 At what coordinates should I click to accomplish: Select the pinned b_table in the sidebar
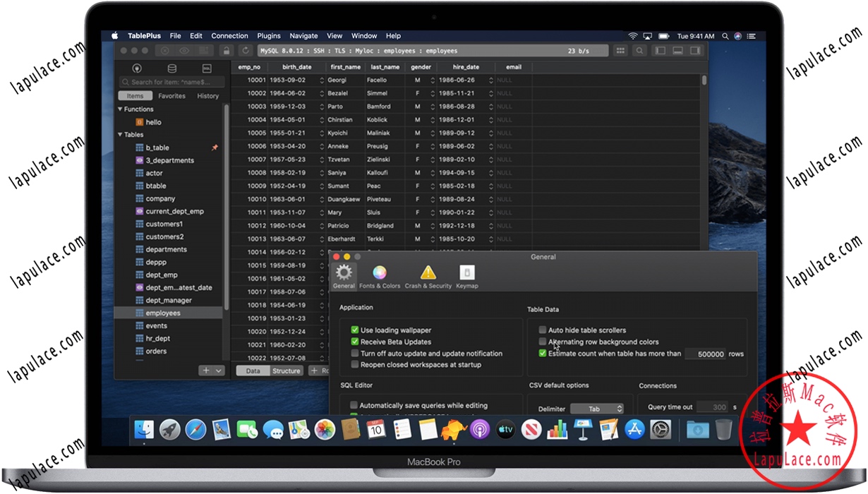point(157,147)
